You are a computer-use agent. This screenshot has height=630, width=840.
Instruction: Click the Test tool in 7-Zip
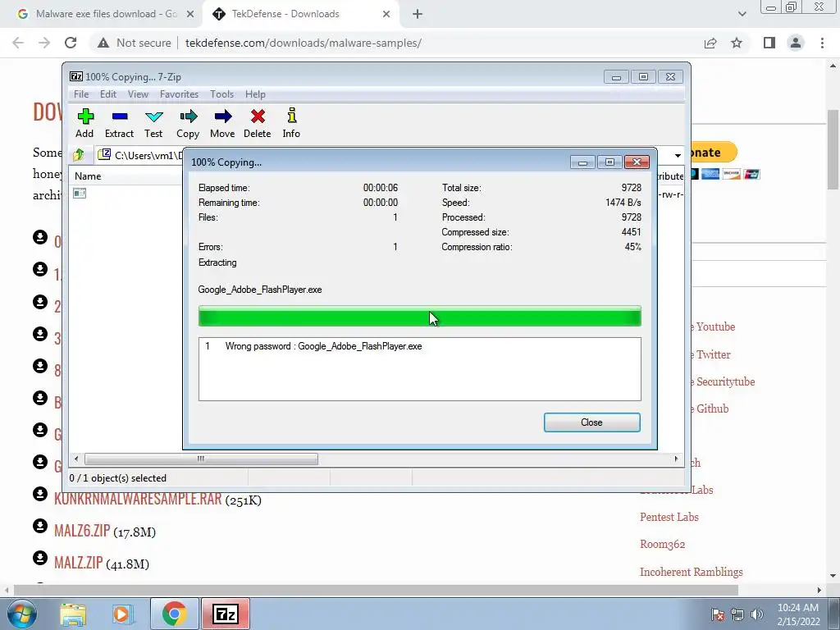153,123
